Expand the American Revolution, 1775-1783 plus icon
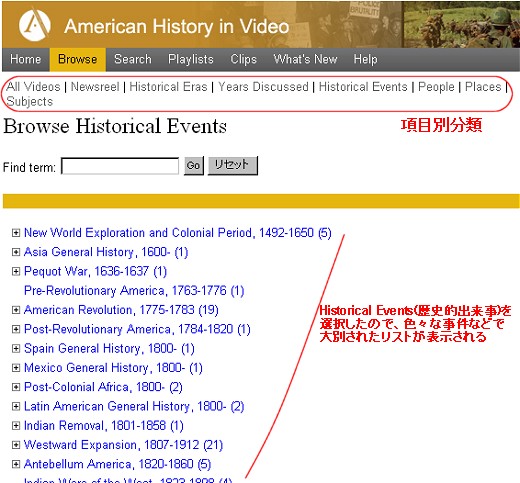The width and height of the screenshot is (520, 483). [x=16, y=310]
